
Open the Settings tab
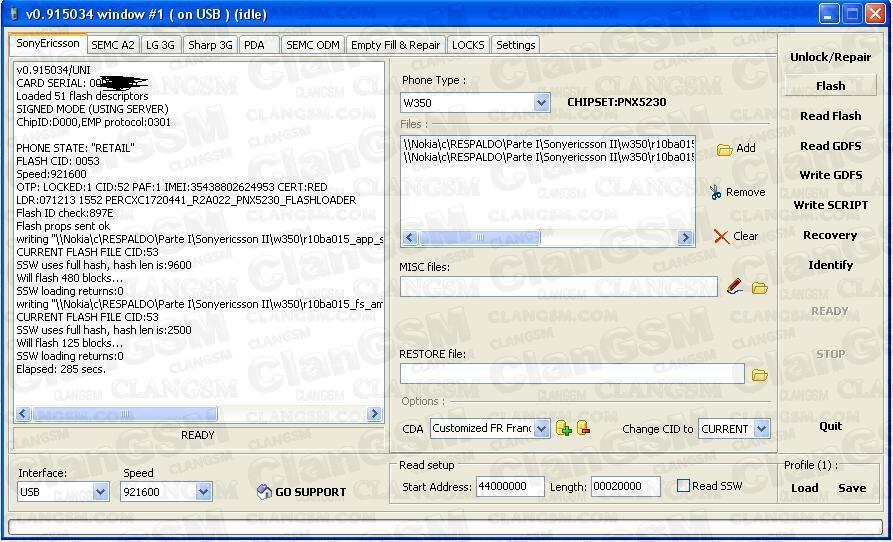(x=515, y=45)
